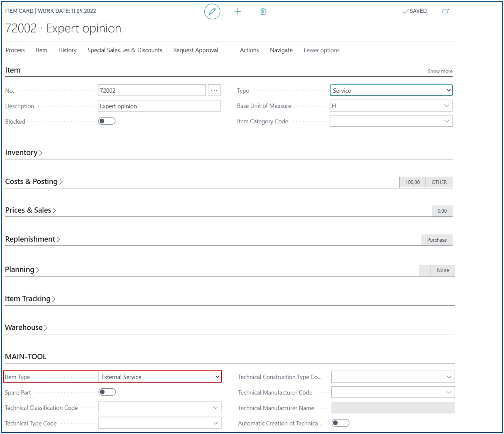504x434 pixels.
Task: Expand the Inventory section
Action: 24,152
